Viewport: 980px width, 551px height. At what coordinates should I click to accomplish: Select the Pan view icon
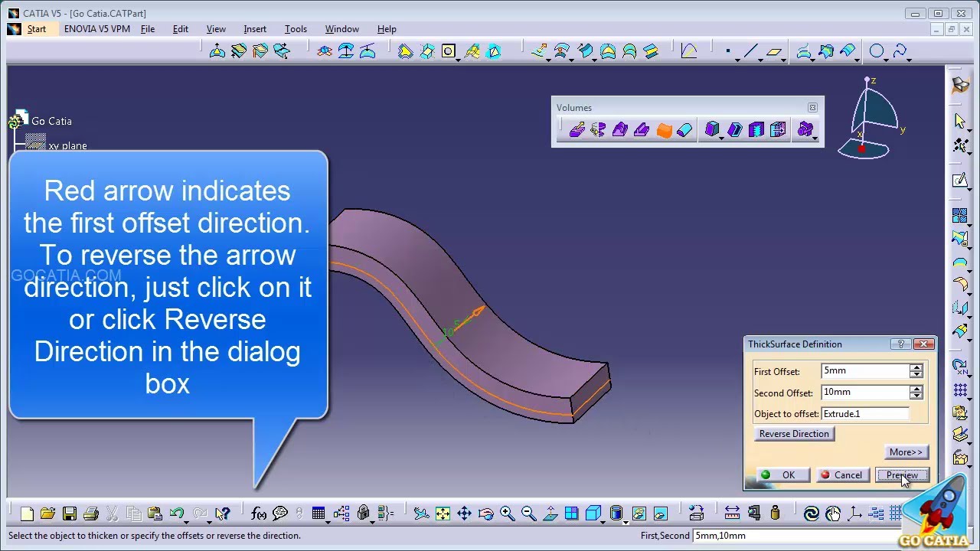(x=464, y=514)
